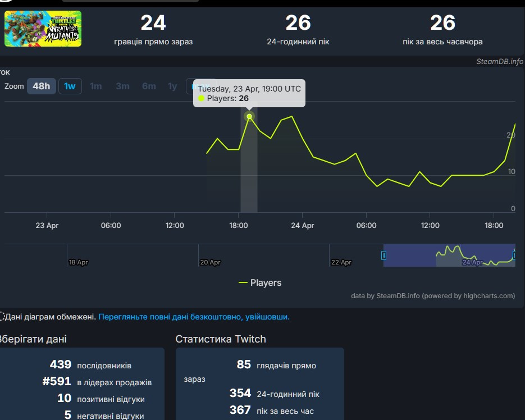Image resolution: width=525 pixels, height=420 pixels.
Task: Click the right handle of the range navigator
Action: [514, 255]
